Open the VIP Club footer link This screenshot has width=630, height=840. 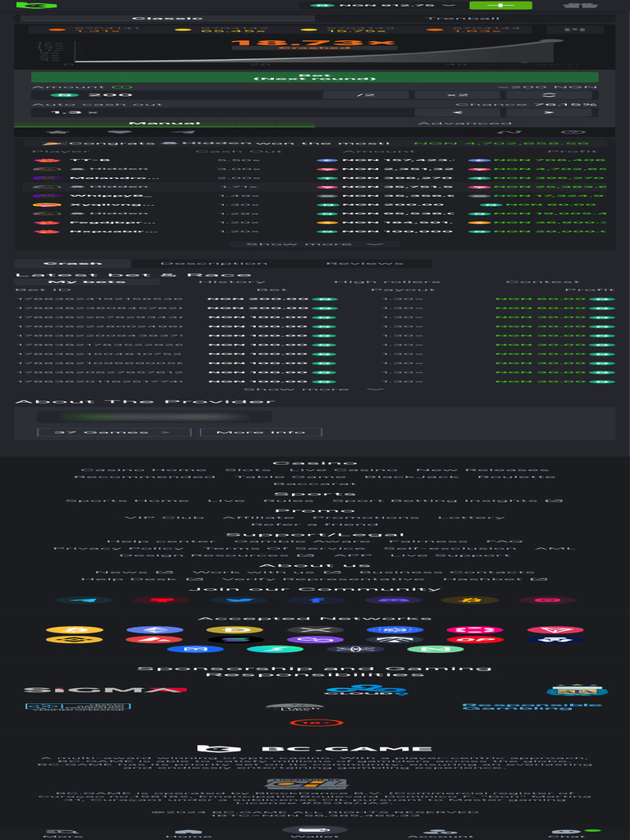click(x=164, y=518)
